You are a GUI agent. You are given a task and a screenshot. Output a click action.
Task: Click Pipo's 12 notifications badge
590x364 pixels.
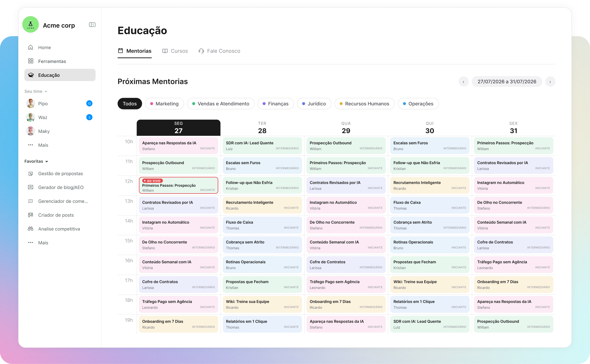point(89,103)
